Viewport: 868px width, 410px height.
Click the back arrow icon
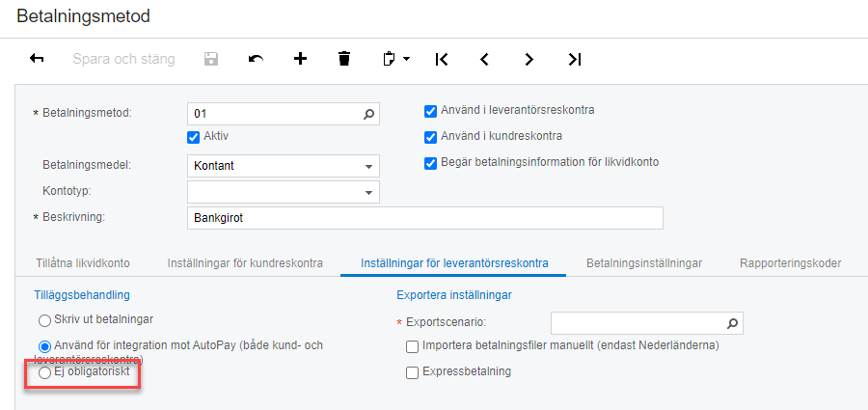(38, 59)
